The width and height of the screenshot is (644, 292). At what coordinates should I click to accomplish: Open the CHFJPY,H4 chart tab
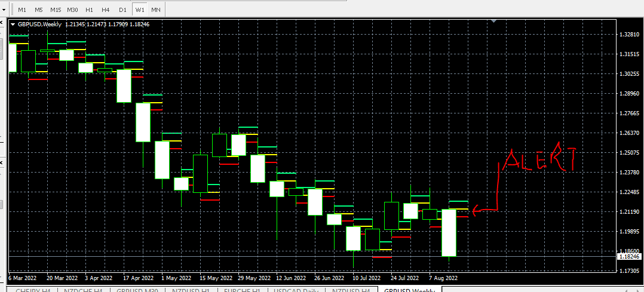[32, 290]
